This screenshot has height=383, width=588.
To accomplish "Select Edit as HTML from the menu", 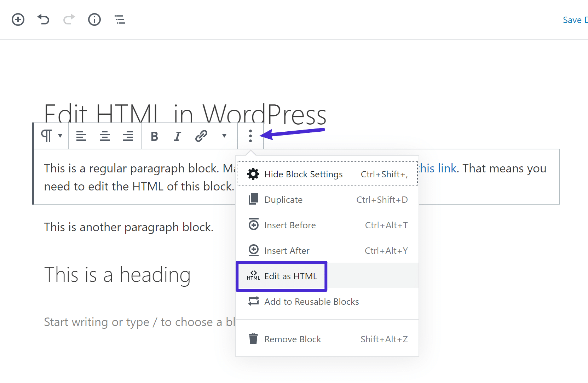I will (x=291, y=276).
